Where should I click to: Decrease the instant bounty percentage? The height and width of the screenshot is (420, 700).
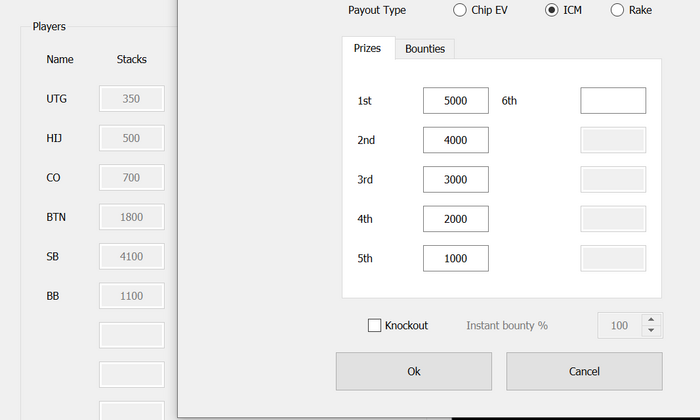pyautogui.click(x=652, y=331)
